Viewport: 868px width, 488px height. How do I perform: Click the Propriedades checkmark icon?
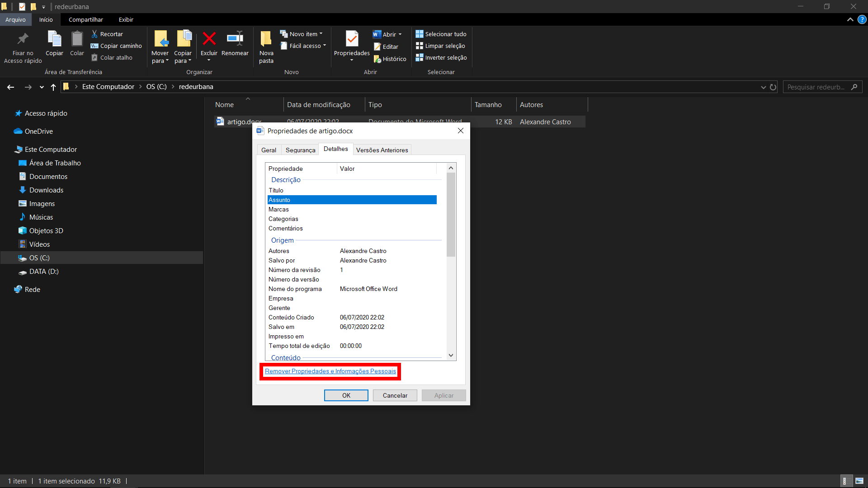(x=352, y=39)
